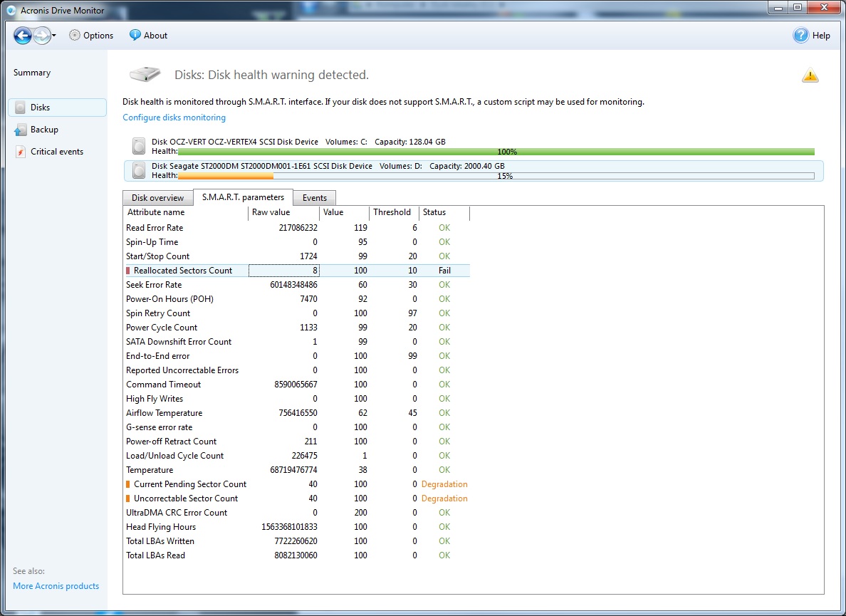Sort by Threshold column header

coord(394,212)
